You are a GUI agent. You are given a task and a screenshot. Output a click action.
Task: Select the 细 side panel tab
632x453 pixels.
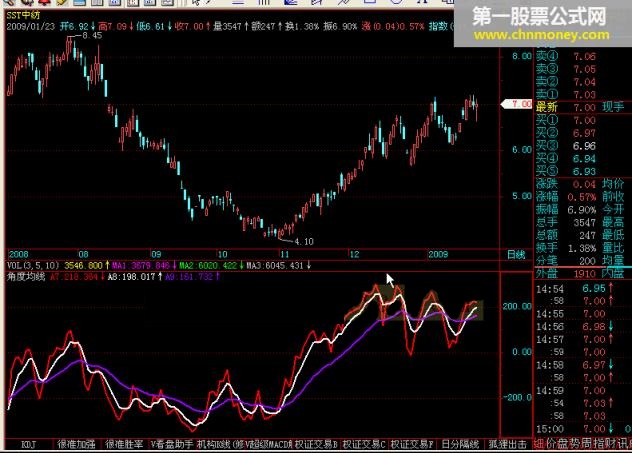540,444
